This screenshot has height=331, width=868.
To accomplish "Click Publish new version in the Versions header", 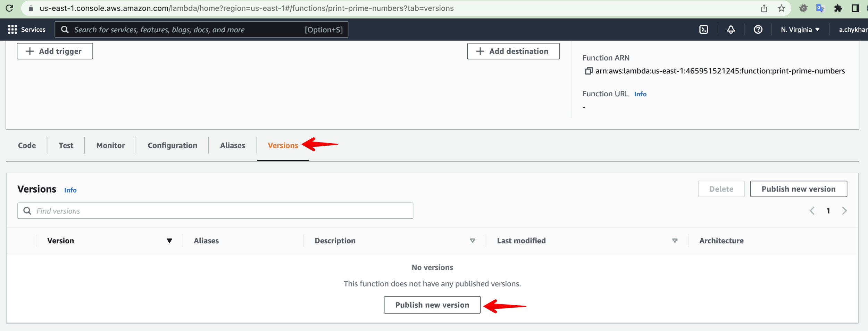I will (799, 189).
